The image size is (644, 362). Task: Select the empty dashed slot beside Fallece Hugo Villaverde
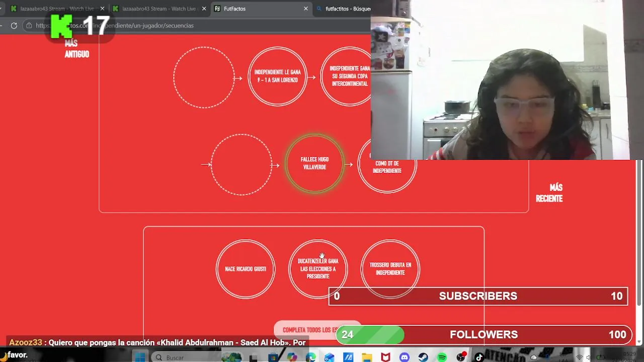tap(242, 164)
